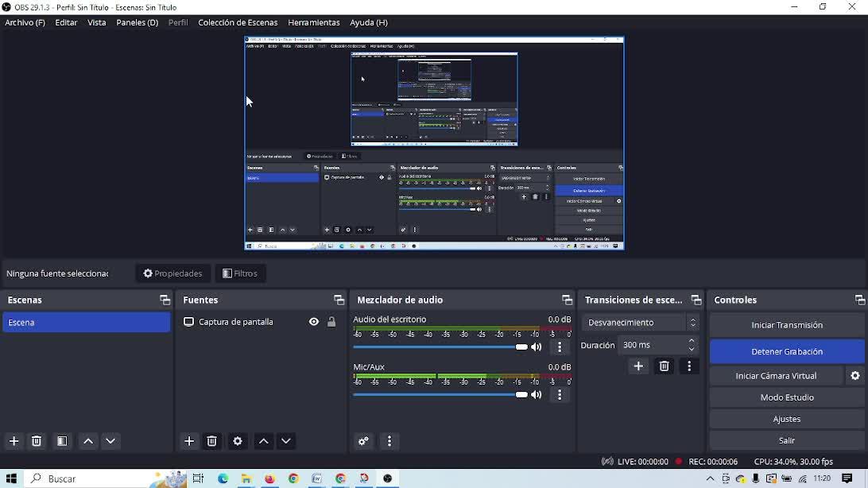Click the Detener Grabación button
The width and height of the screenshot is (868, 488).
(x=786, y=351)
